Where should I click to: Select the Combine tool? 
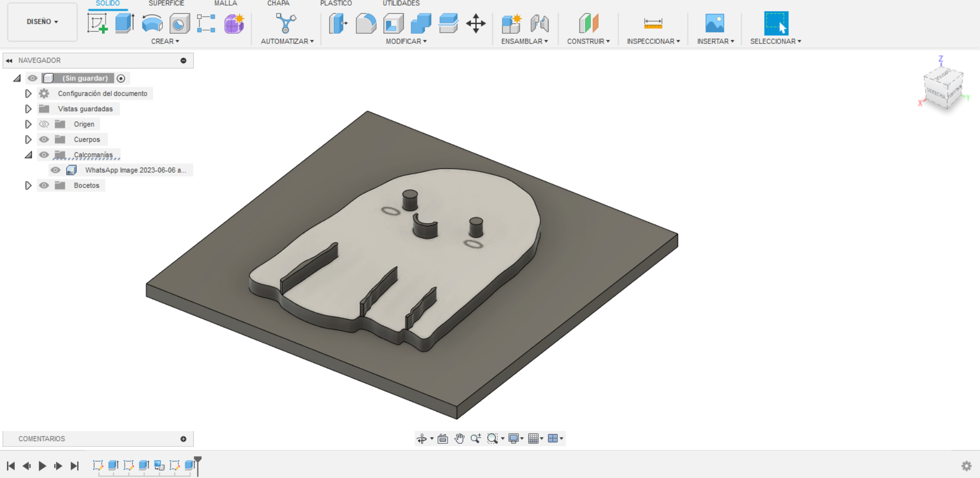pos(421,23)
